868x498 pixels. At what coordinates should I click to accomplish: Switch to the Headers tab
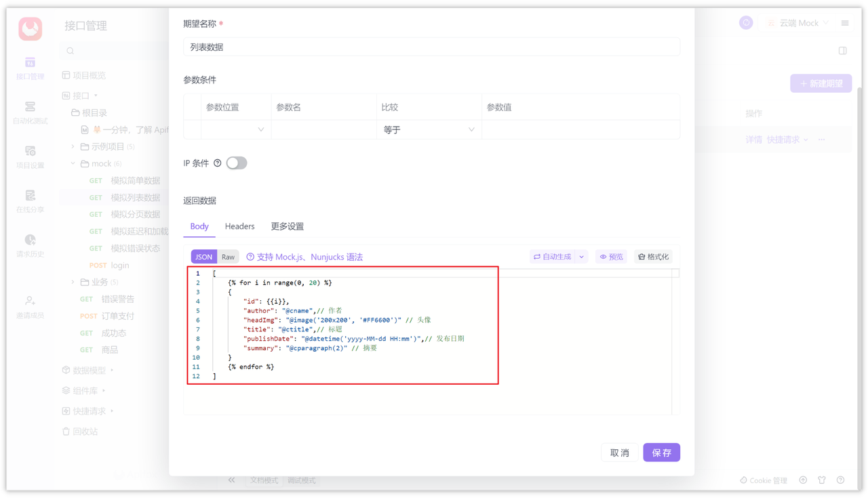click(239, 226)
